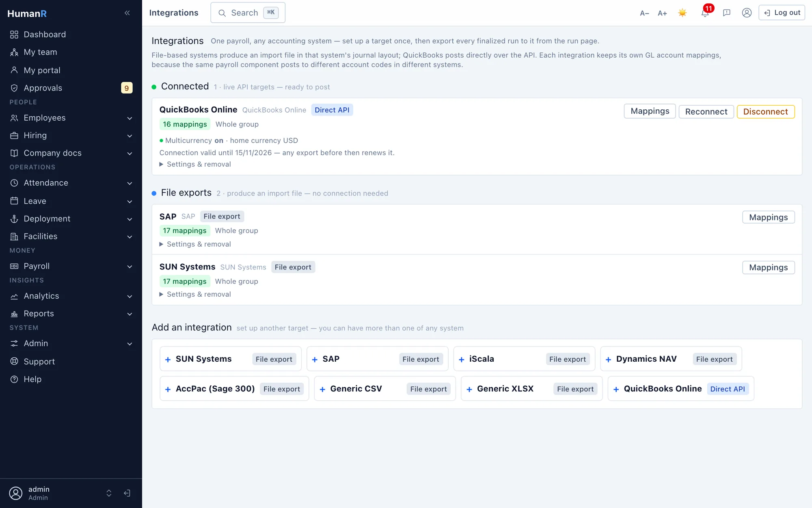Collapse the sidebar with the double-chevron icon

click(x=127, y=13)
